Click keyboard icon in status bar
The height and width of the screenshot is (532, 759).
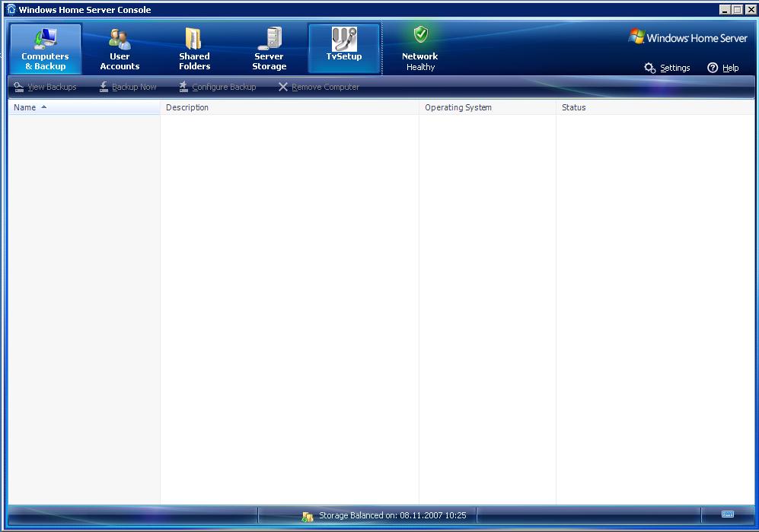click(728, 514)
